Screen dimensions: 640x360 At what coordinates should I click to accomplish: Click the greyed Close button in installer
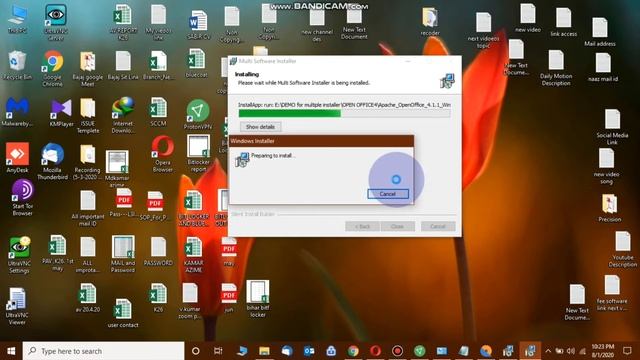397,226
